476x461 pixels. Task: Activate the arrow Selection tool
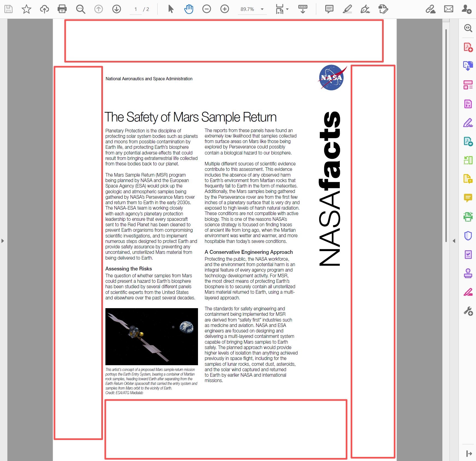pos(171,9)
